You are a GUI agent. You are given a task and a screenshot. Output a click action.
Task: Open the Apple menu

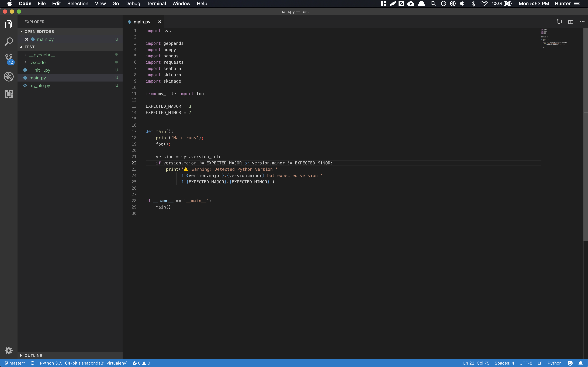9,4
